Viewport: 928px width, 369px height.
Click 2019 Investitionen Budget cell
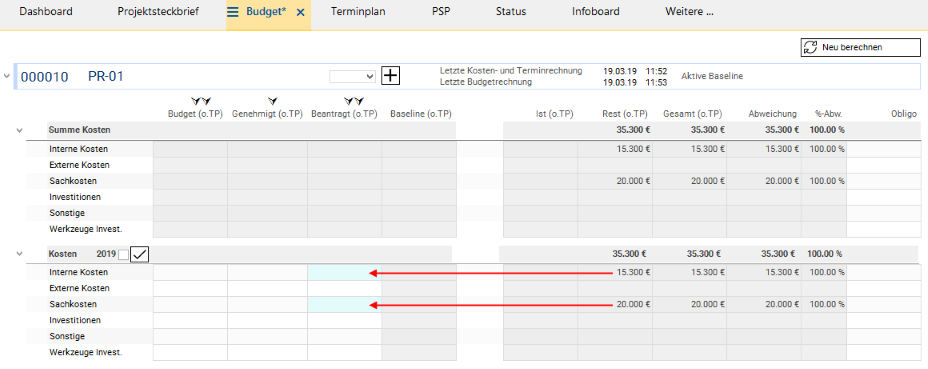(191, 320)
